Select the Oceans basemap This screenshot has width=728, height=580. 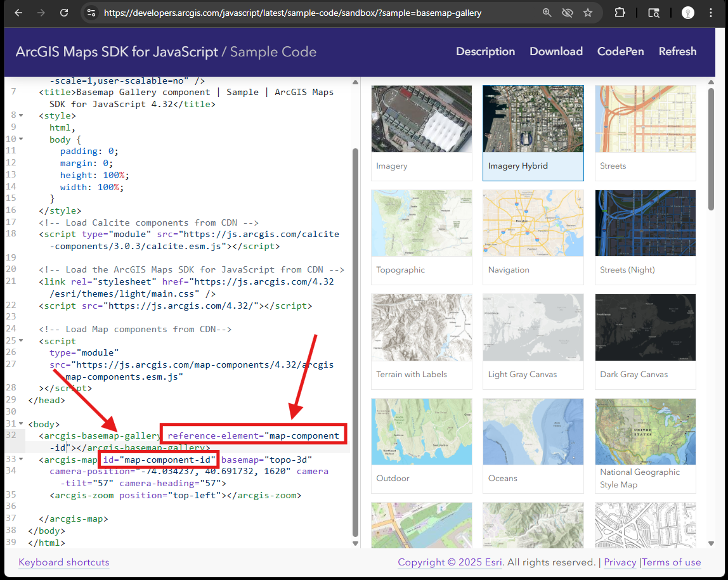(x=533, y=446)
